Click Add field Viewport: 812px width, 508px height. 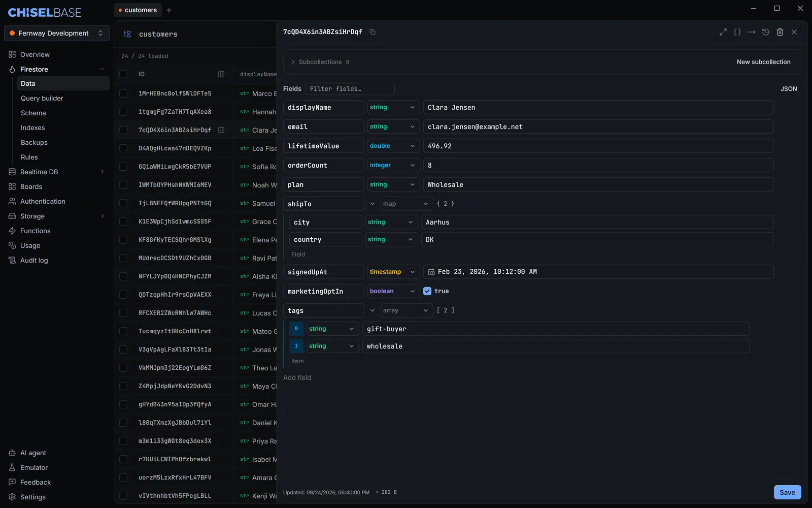click(297, 377)
